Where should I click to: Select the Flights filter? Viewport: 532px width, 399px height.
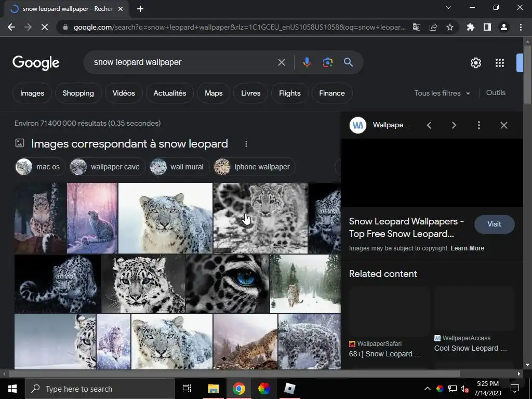point(290,93)
